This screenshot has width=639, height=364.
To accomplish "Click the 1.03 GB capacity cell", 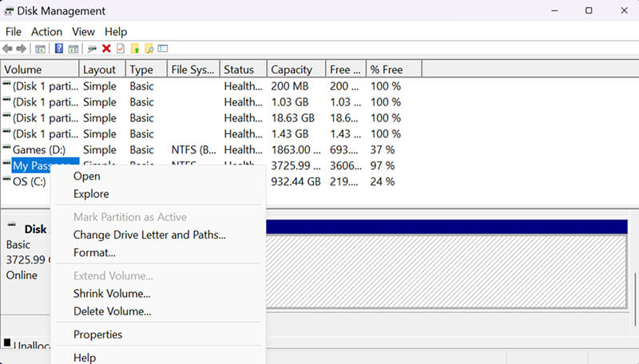I will 290,102.
